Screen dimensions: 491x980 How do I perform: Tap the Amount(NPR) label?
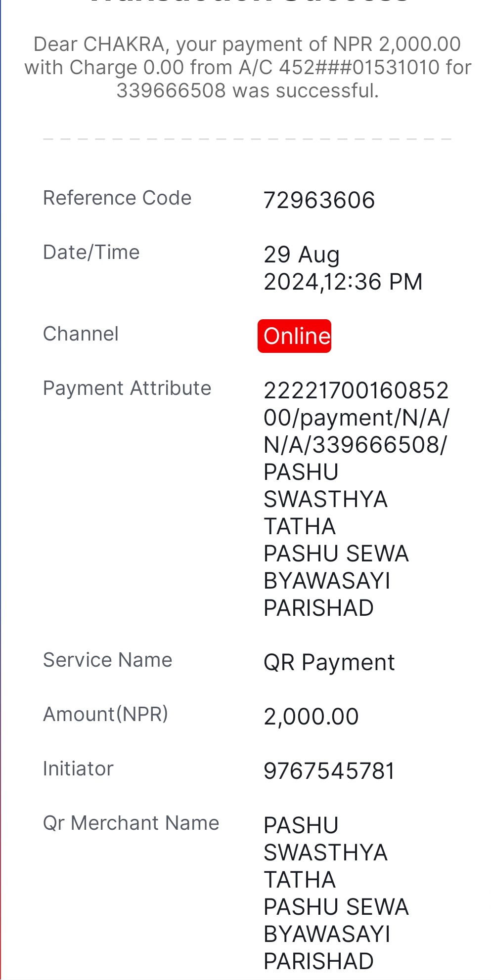click(105, 715)
